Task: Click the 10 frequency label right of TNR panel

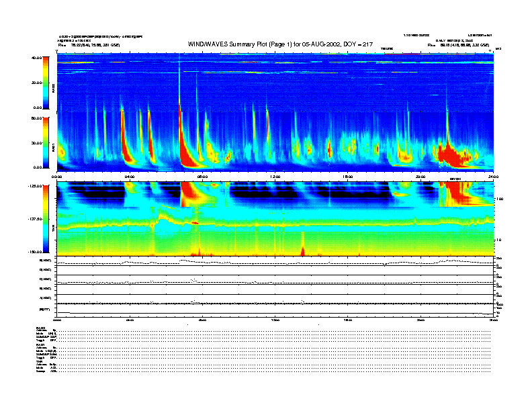Action: point(499,240)
